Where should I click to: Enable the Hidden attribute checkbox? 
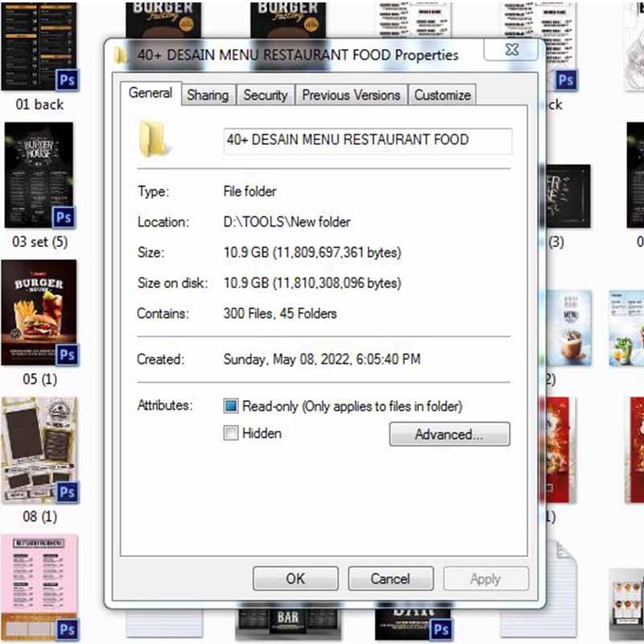231,433
